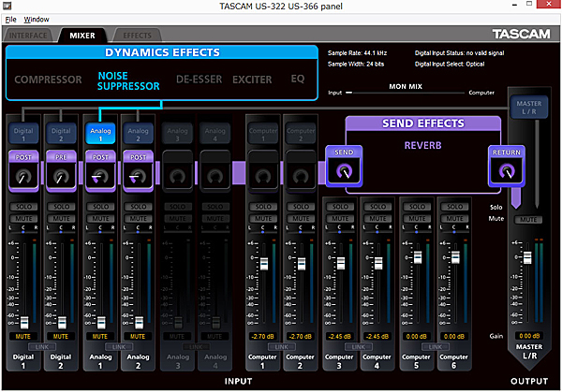
Task: Click the Digital Input Select: Optical text
Action: point(450,64)
